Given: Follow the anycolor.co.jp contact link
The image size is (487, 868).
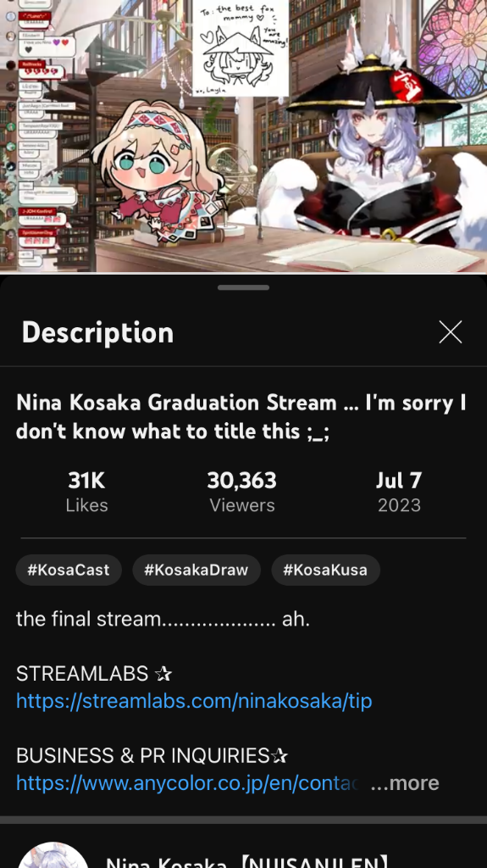Looking at the screenshot, I should (x=188, y=782).
